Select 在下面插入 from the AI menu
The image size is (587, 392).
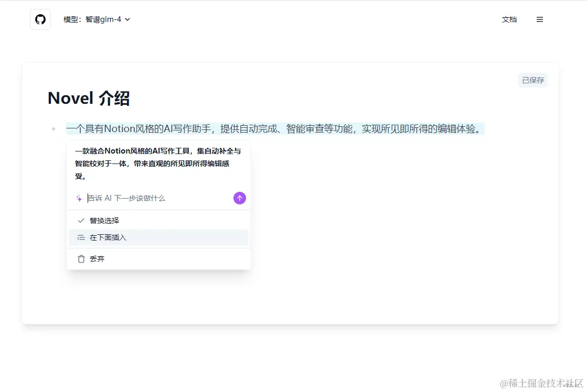(x=109, y=237)
